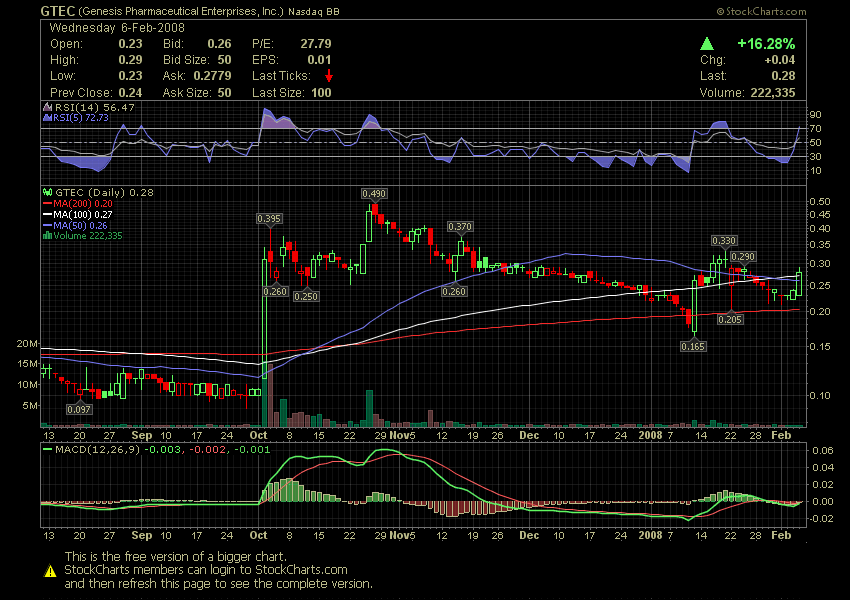The image size is (850, 600).
Task: Click the green up-arrow change indicator
Action: pyautogui.click(x=707, y=44)
